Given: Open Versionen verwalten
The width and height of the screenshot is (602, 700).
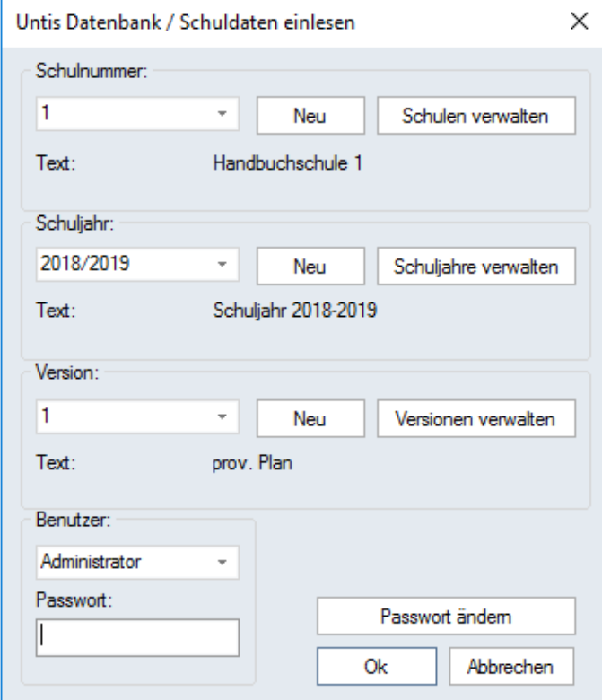Looking at the screenshot, I should [x=476, y=419].
